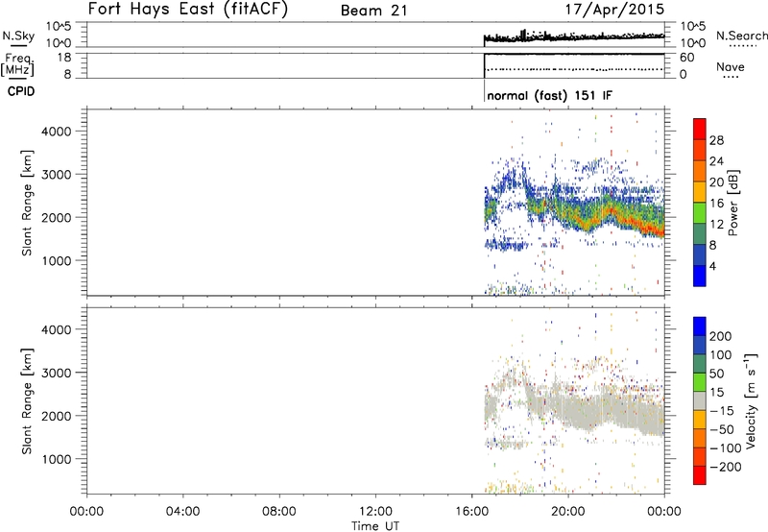Click the "Time UT" axis title
768x532 pixels.
click(x=375, y=526)
